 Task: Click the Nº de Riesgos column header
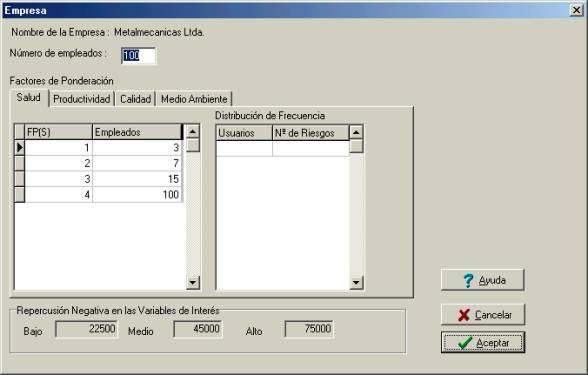[x=310, y=133]
